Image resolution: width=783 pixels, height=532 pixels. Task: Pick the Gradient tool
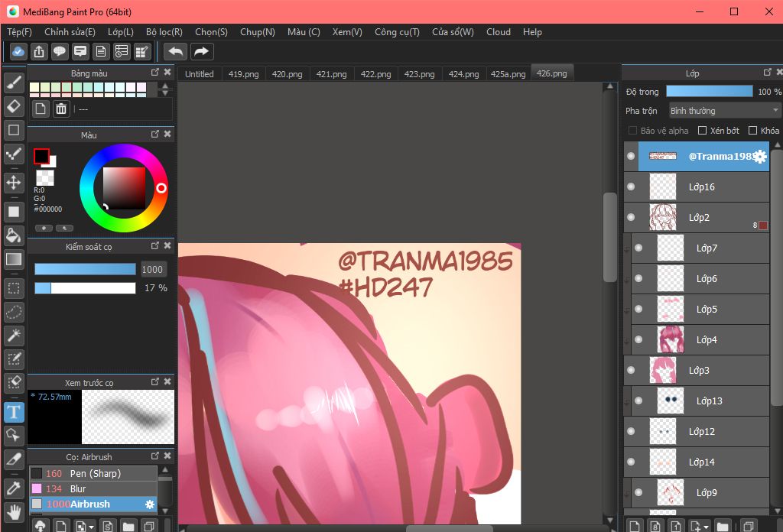[x=14, y=259]
